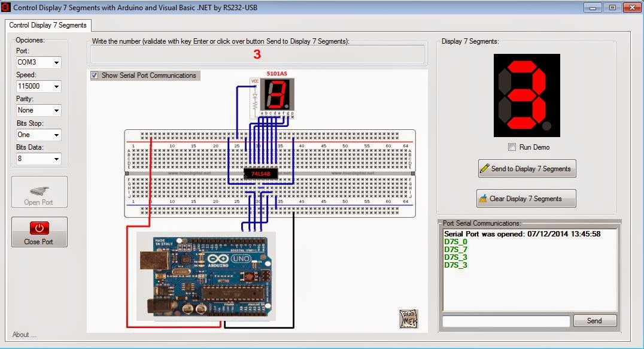Click the serial command text input field

[506, 321]
